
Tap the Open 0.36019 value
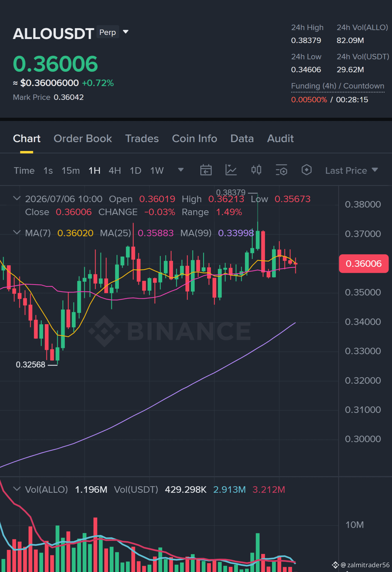[157, 199]
